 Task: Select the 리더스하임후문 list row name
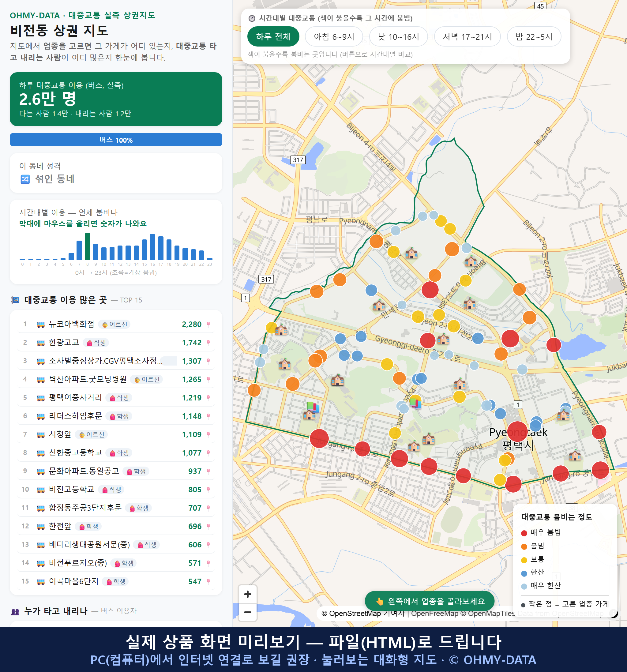(x=75, y=416)
